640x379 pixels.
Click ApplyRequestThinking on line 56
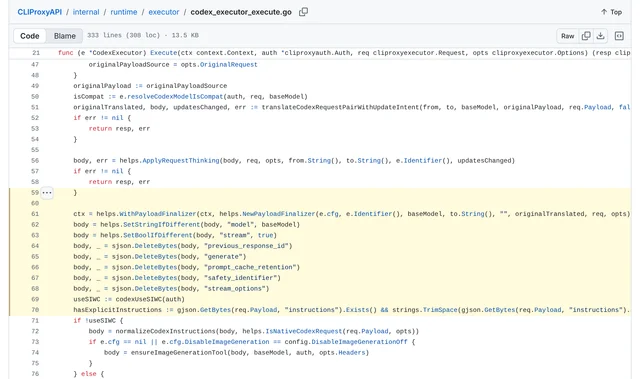tap(180, 161)
